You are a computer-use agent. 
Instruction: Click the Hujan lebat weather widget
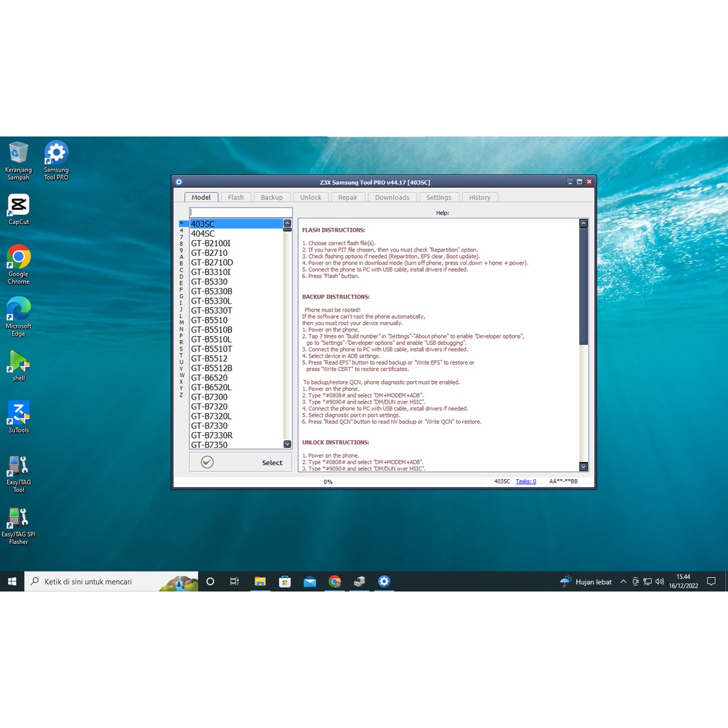click(586, 582)
